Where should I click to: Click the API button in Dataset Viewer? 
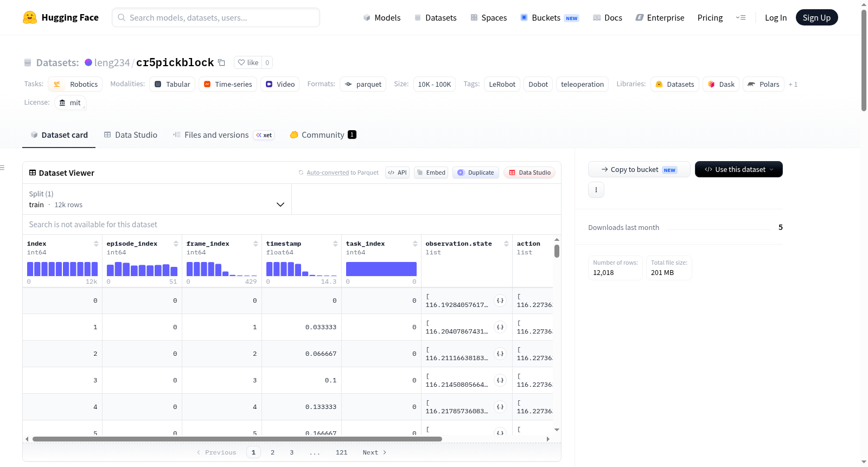[x=397, y=172]
